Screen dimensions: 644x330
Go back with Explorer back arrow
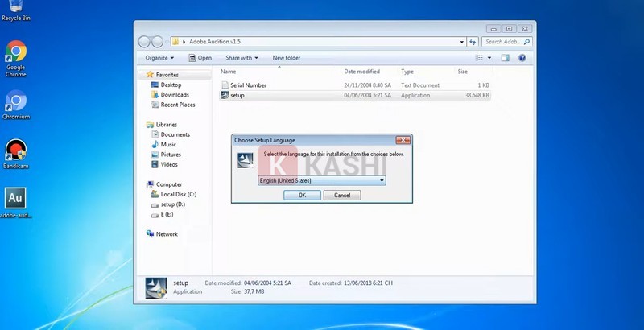(x=144, y=42)
